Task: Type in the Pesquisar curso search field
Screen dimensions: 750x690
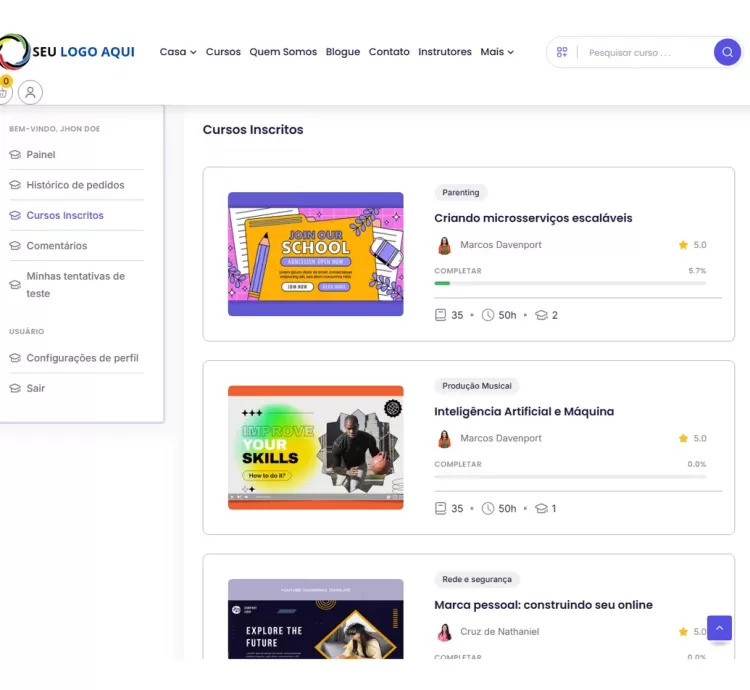Action: point(645,53)
